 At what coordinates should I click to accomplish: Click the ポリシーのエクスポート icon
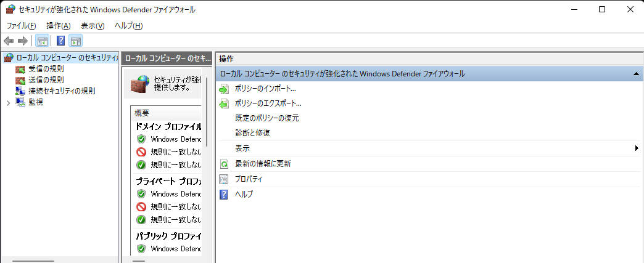click(224, 103)
